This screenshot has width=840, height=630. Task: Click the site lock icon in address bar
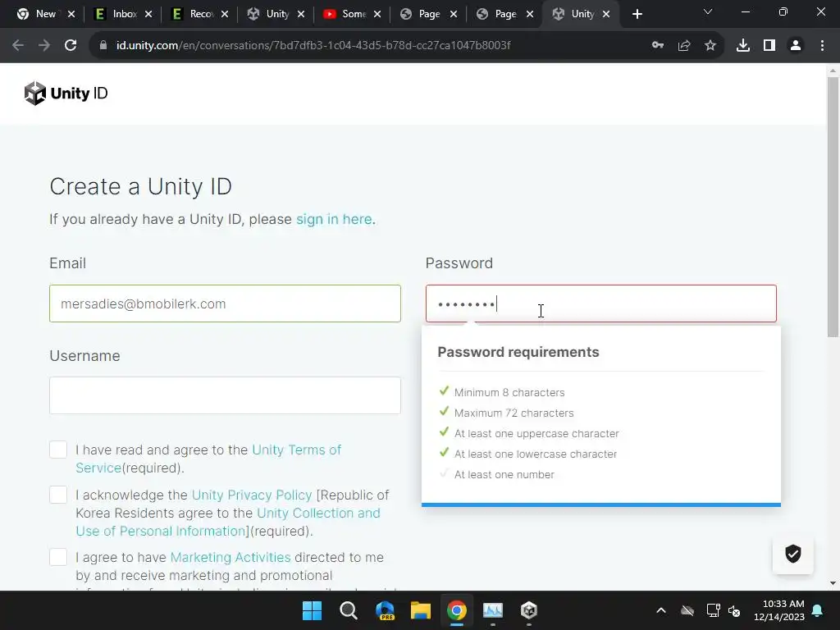pyautogui.click(x=103, y=46)
